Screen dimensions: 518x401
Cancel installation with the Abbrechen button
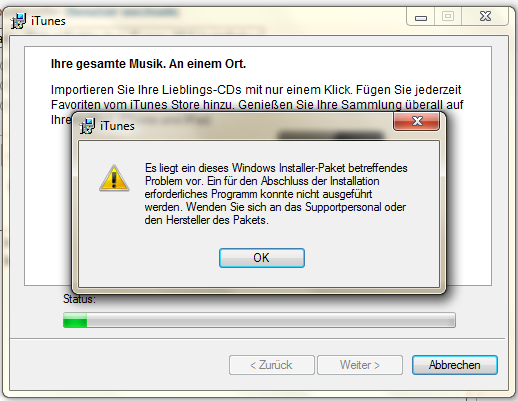pyautogui.click(x=455, y=365)
